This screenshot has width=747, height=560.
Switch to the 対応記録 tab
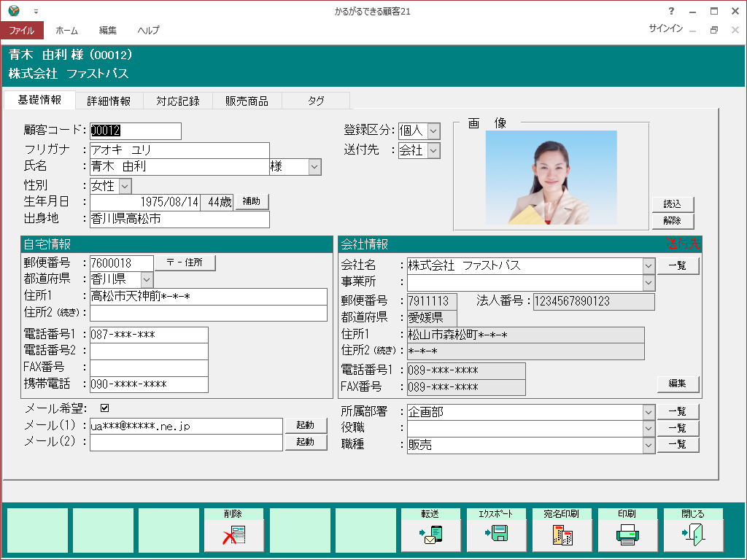(x=177, y=101)
